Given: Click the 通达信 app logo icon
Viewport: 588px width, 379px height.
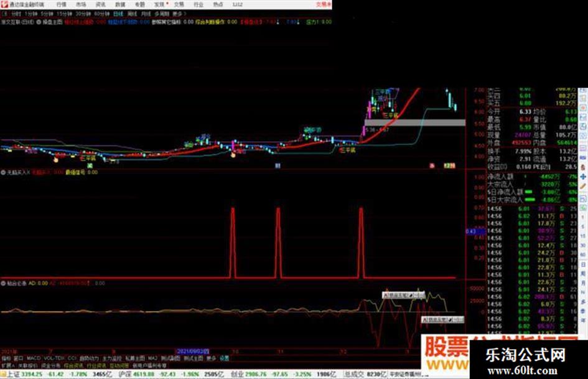Looking at the screenshot, I should pos(4,4).
